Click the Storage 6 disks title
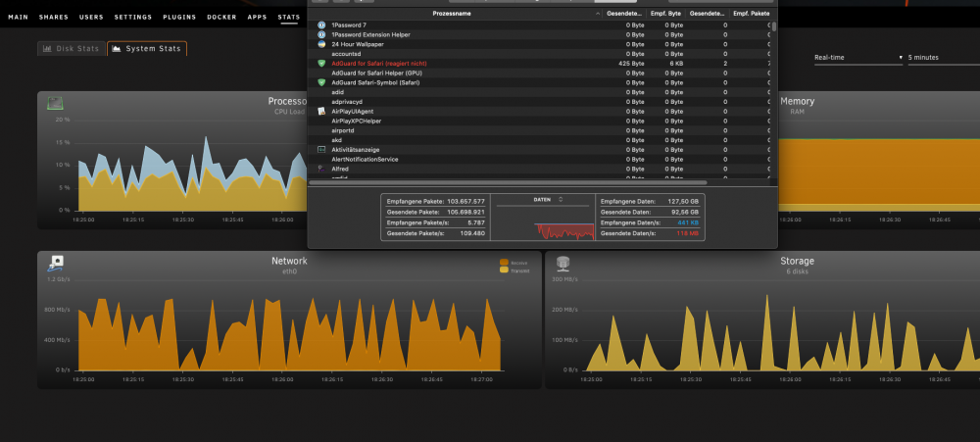This screenshot has height=442, width=980. coord(797,265)
